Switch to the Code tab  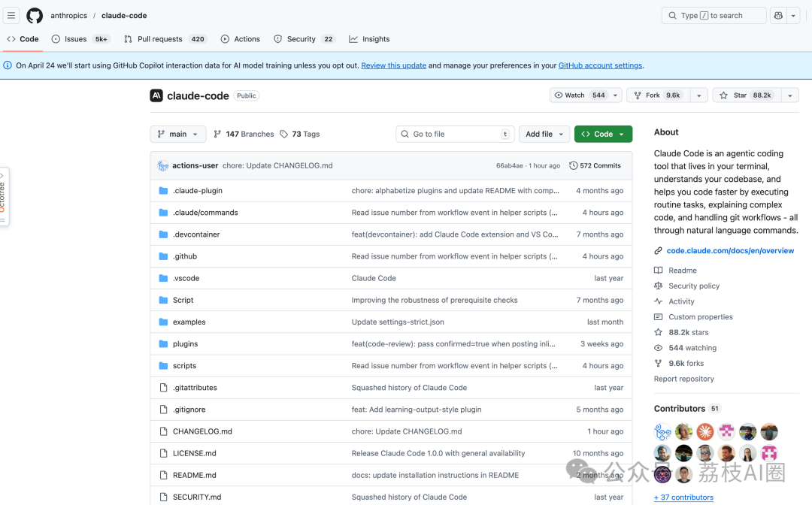pyautogui.click(x=23, y=39)
